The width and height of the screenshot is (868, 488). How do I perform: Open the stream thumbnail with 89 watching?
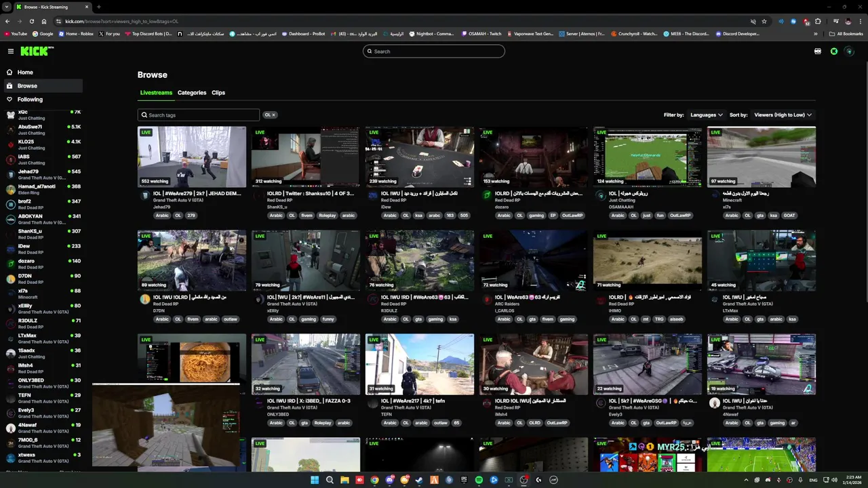click(x=192, y=260)
